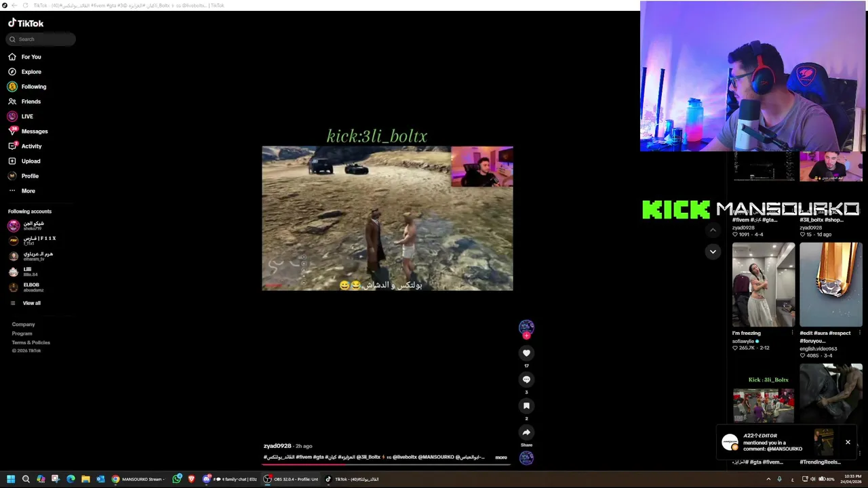
Task: Open the battery 80% indicator
Action: 828,479
